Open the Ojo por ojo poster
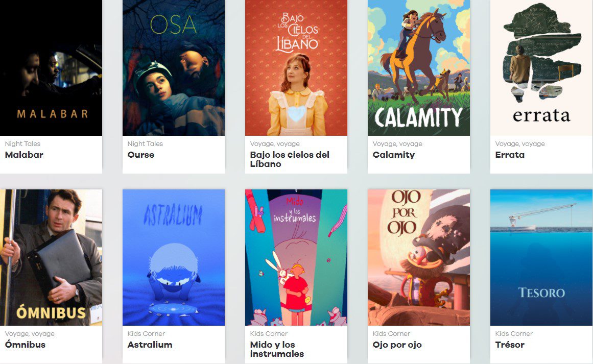593x364 pixels. pos(419,257)
